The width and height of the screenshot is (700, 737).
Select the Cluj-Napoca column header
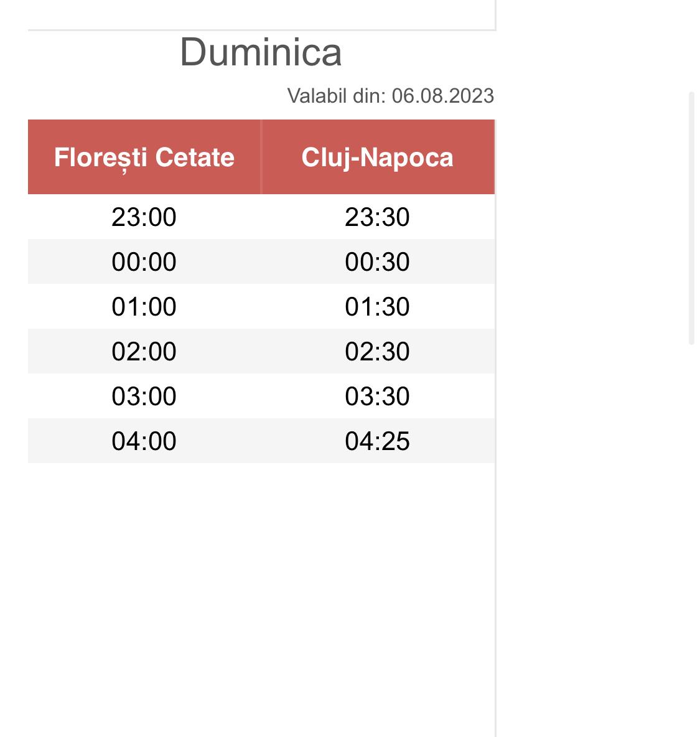tap(377, 157)
